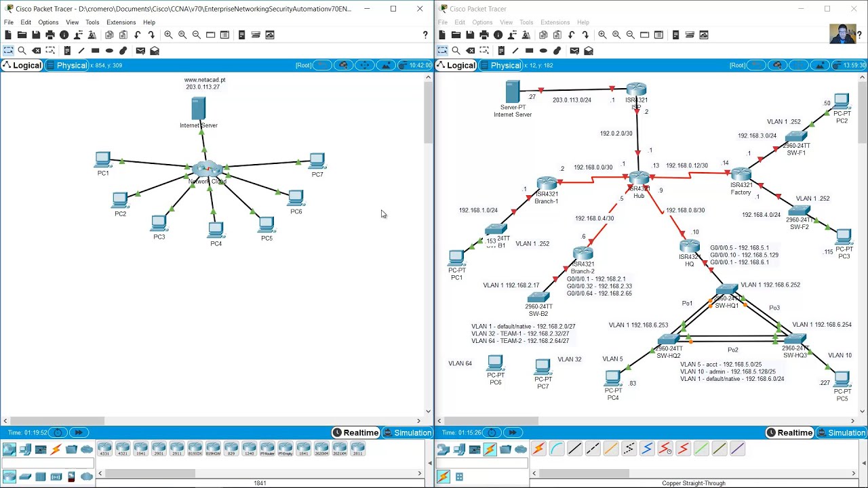Image resolution: width=868 pixels, height=488 pixels.
Task: Switch to Logical view in right window
Action: [456, 65]
